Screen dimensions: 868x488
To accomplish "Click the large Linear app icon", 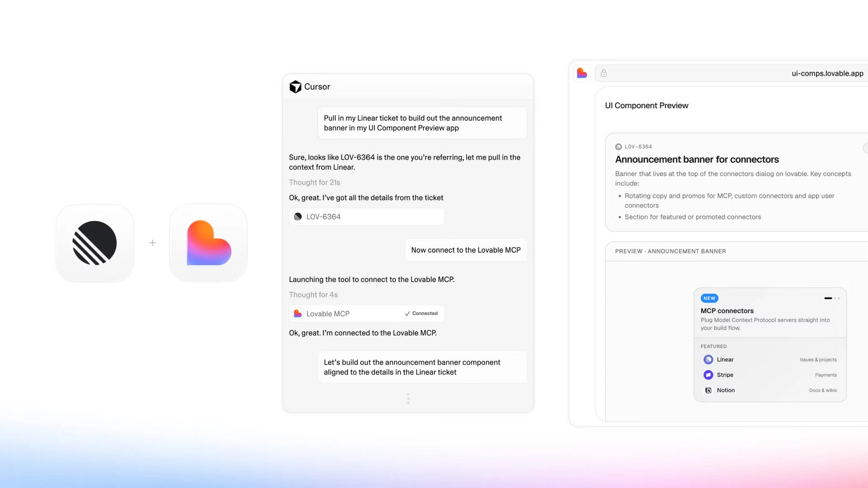I will point(94,243).
